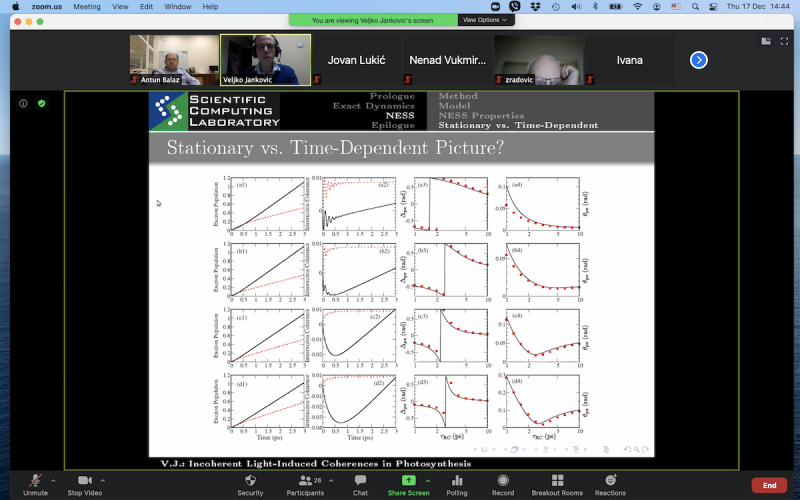The image size is (800, 500).
Task: Click the NESS section in slide header
Action: pyautogui.click(x=400, y=116)
